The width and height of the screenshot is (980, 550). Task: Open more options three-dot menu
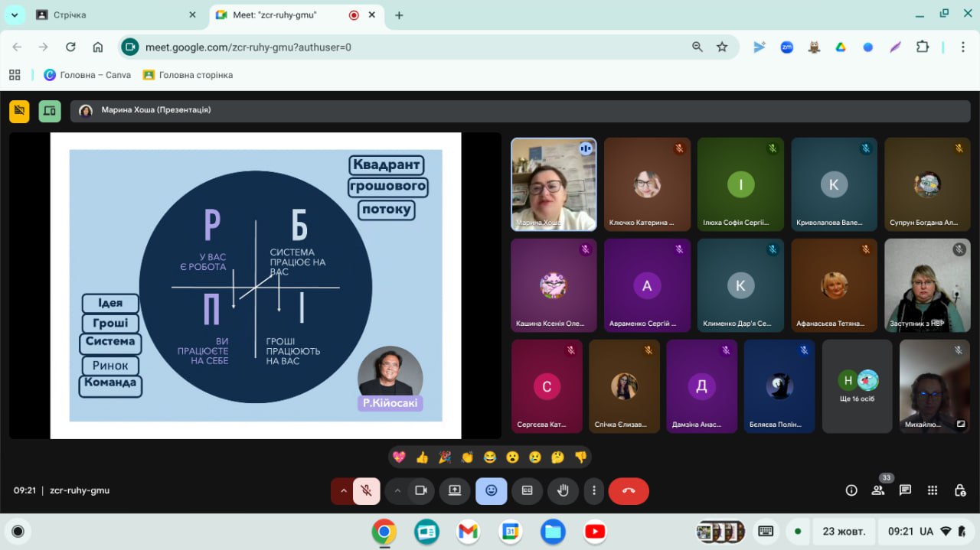(x=594, y=491)
